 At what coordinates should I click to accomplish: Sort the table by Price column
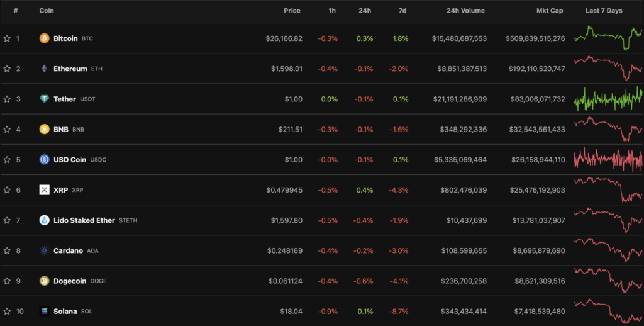coord(292,11)
